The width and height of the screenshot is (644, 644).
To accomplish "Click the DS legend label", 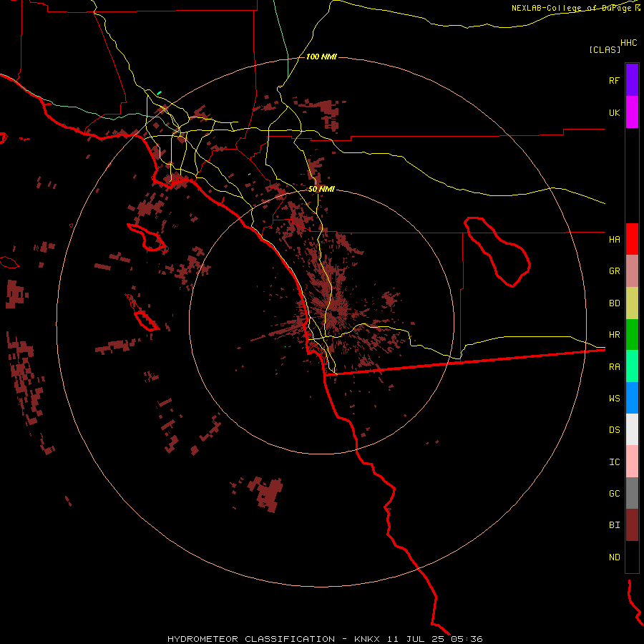I will (x=614, y=430).
